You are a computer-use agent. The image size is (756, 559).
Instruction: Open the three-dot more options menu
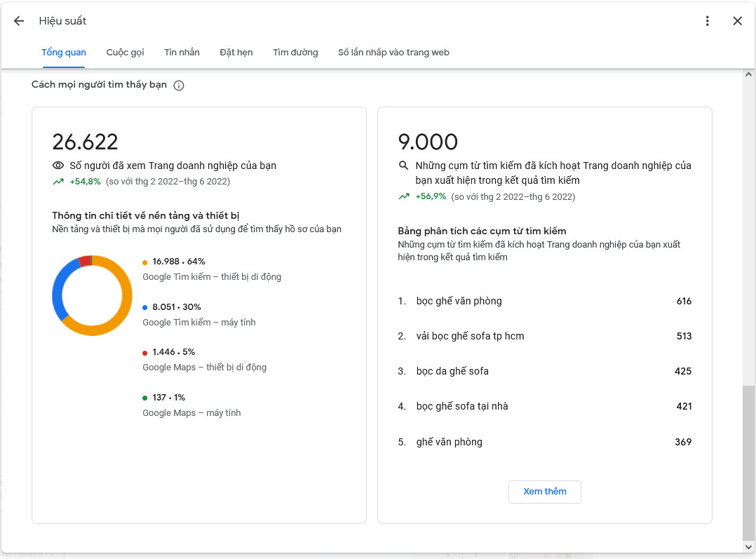click(707, 21)
